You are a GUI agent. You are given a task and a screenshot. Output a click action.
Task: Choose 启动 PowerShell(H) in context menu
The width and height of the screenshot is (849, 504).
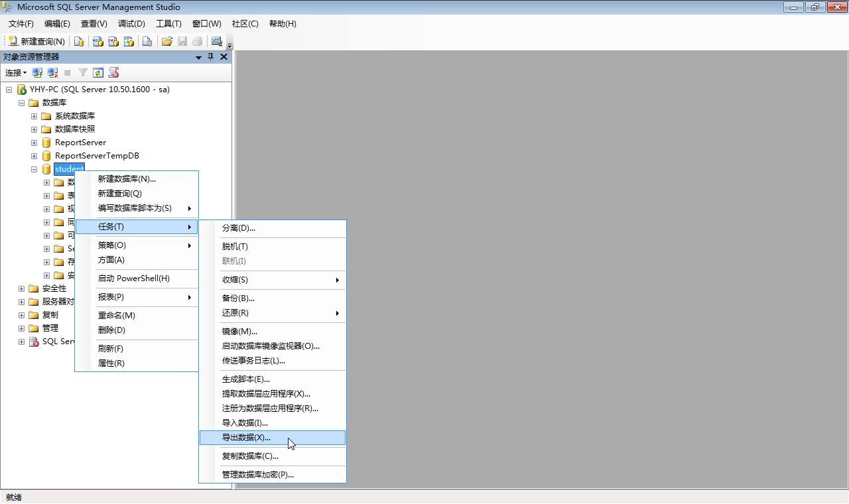(137, 279)
